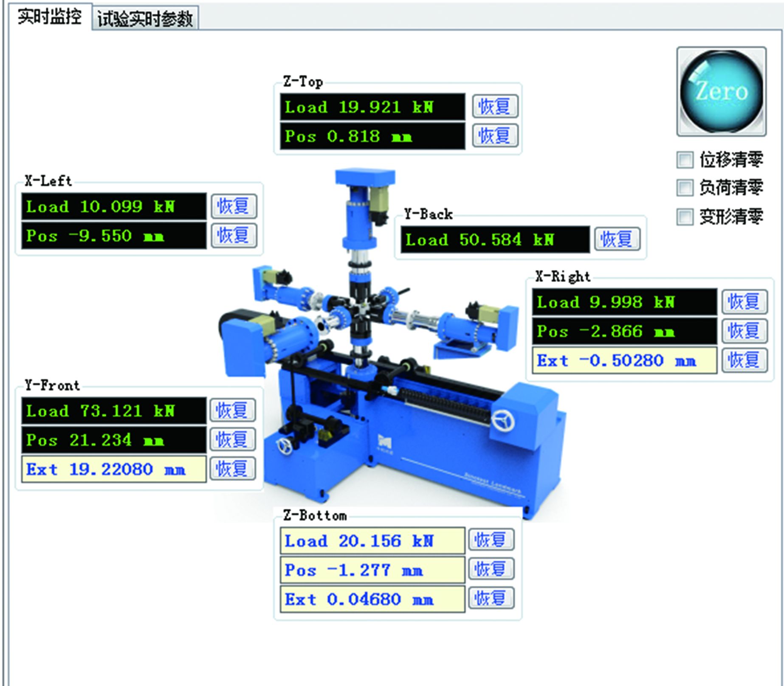784x686 pixels.
Task: Click the X-Right Ext -0.50280 mm field
Action: 625,360
